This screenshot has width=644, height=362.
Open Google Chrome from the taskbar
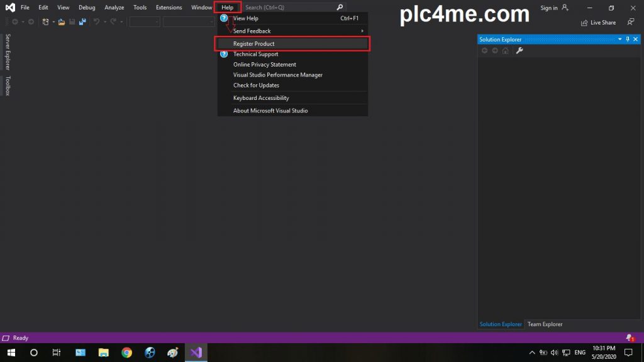(x=126, y=353)
